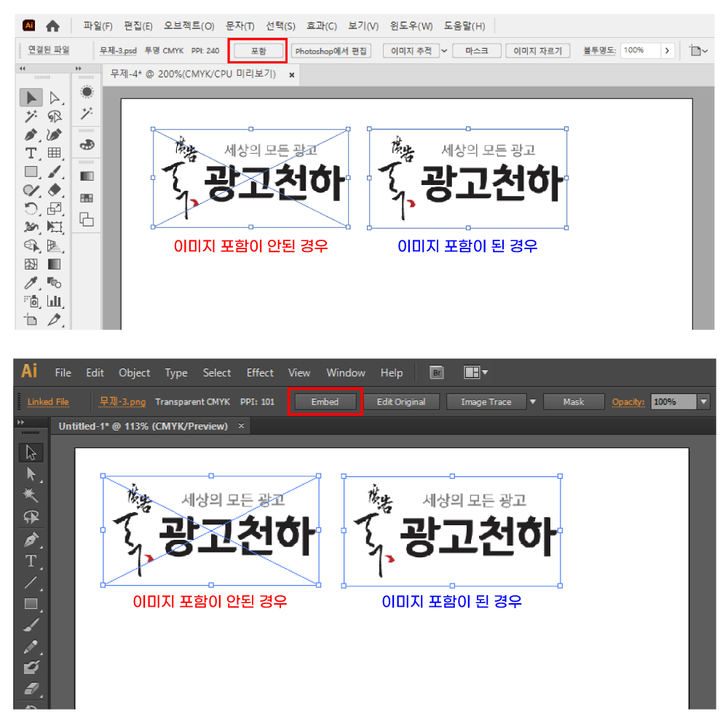
Task: Open the Window menu in English window
Action: point(346,372)
